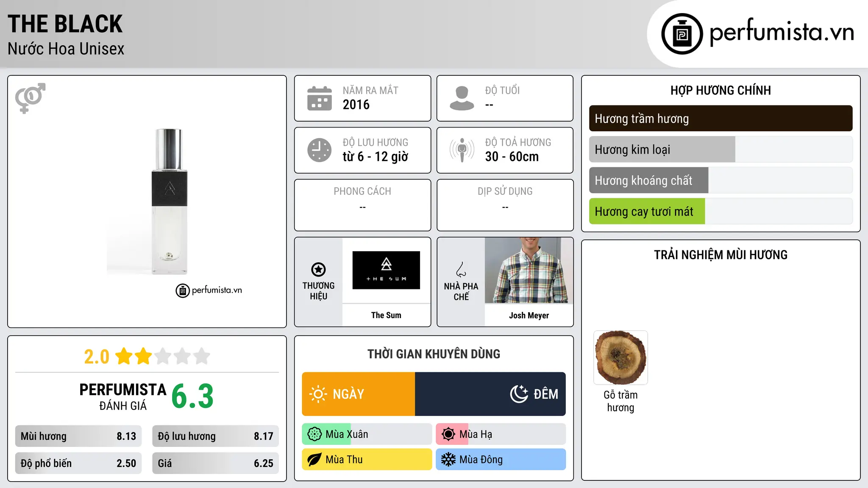Click the Mùi hương 8.13 score row

(x=78, y=436)
